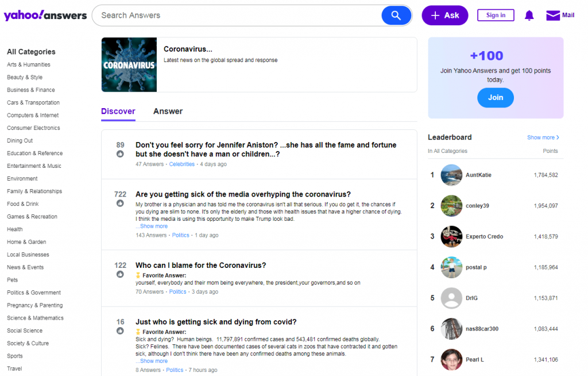This screenshot has height=376, width=588.
Task: Open the Coronavirus... headline
Action: 188,49
